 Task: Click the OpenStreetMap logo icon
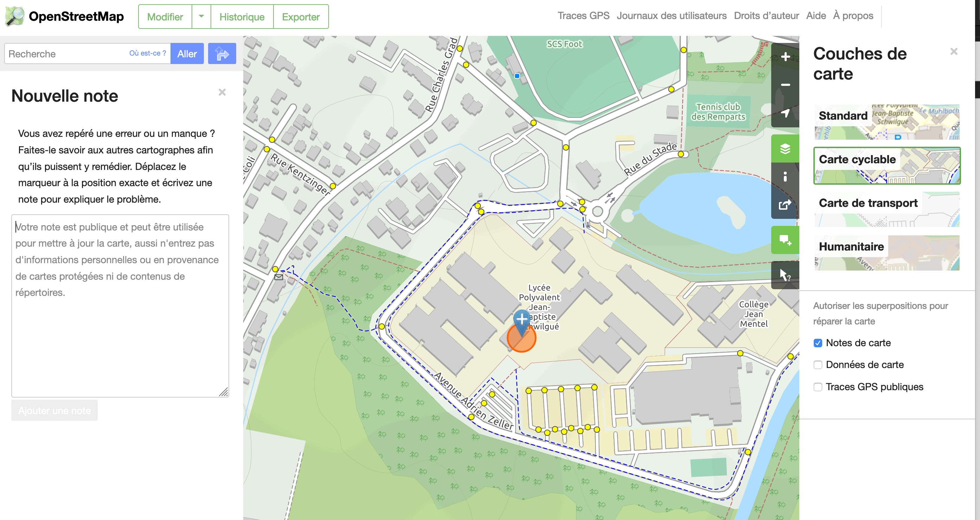tap(14, 17)
